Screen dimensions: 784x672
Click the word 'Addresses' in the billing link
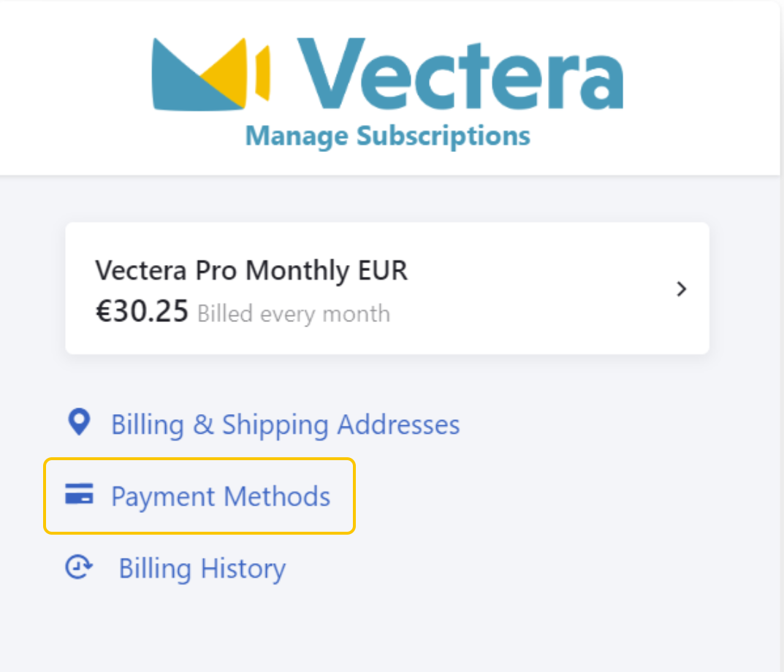coord(398,424)
